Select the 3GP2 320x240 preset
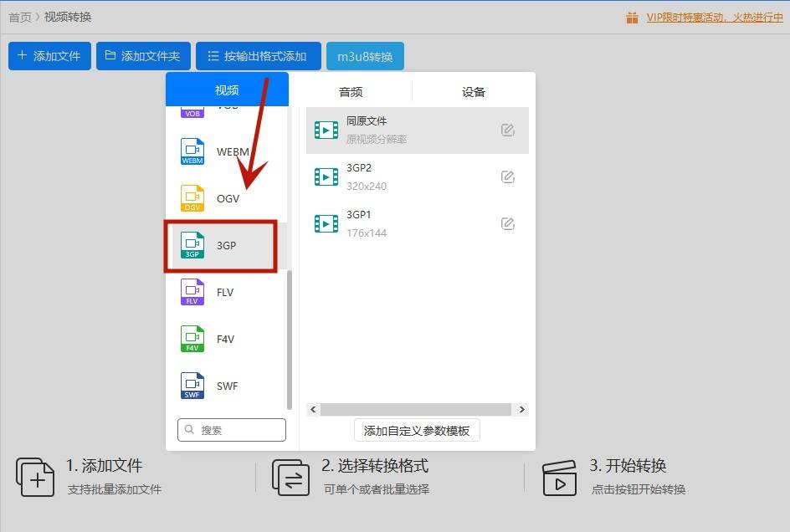Viewport: 790px width, 532px height. (x=417, y=176)
